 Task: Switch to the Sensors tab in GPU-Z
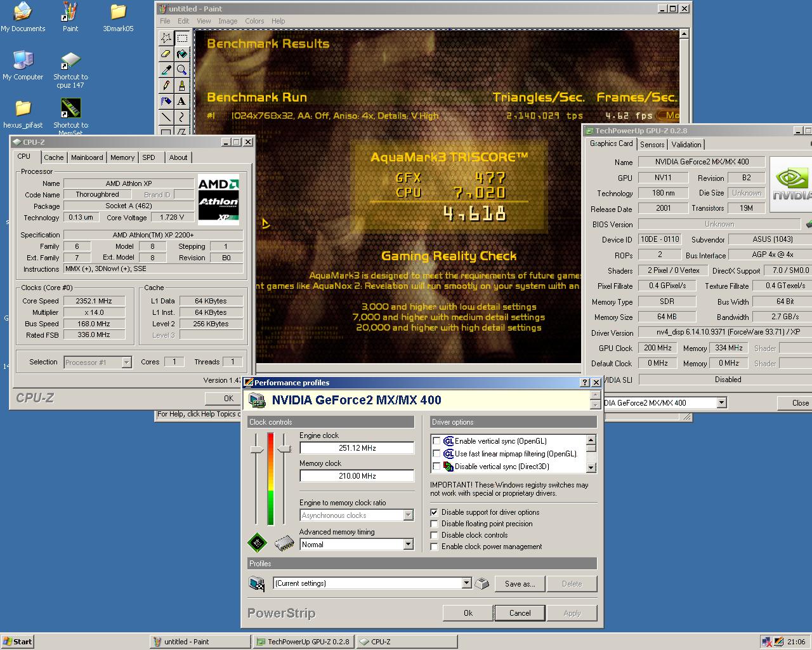652,144
